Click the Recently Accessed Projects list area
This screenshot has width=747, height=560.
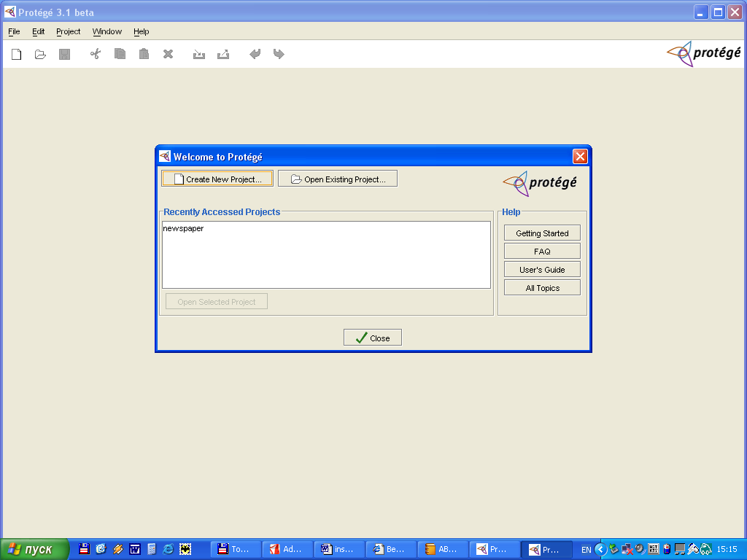(x=326, y=254)
